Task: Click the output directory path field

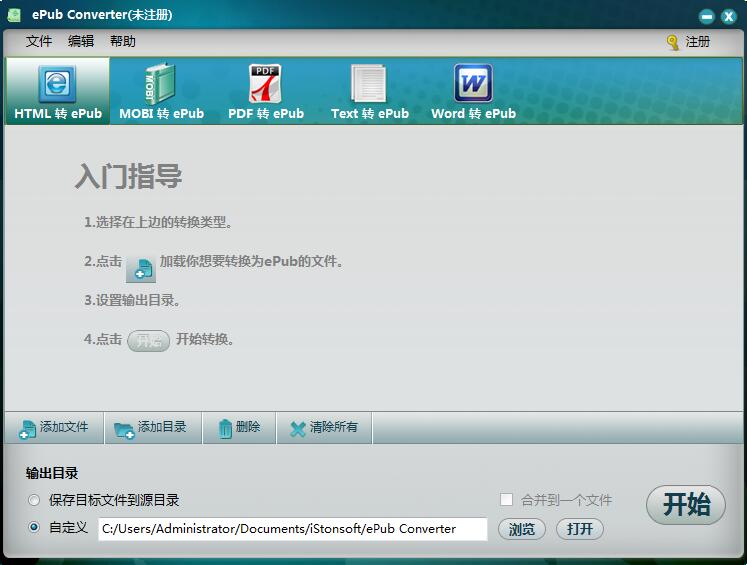Action: [x=292, y=529]
